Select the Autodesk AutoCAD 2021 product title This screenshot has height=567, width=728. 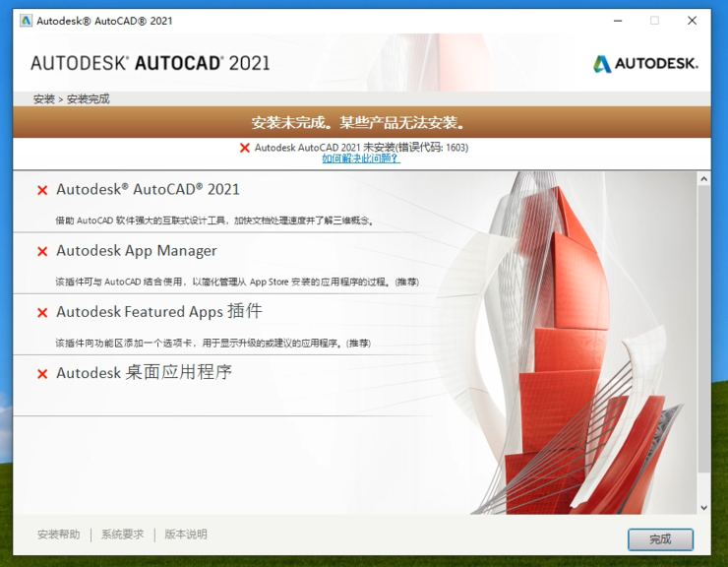tap(148, 190)
